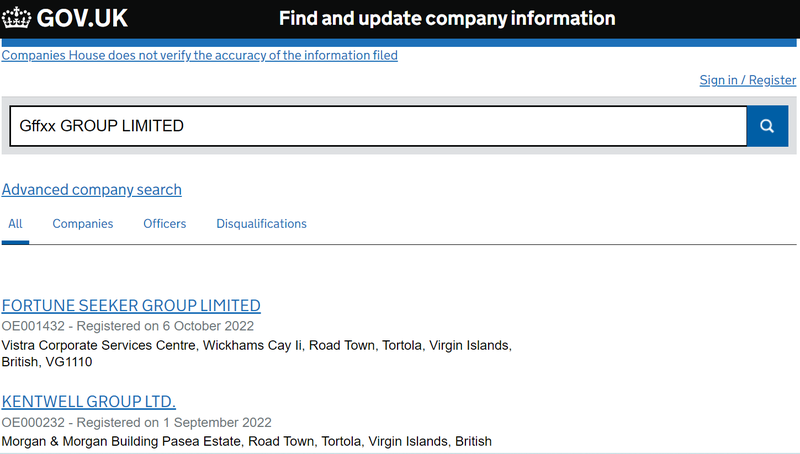
Task: Click the Morgan & Morgan Building address
Action: coord(246,441)
